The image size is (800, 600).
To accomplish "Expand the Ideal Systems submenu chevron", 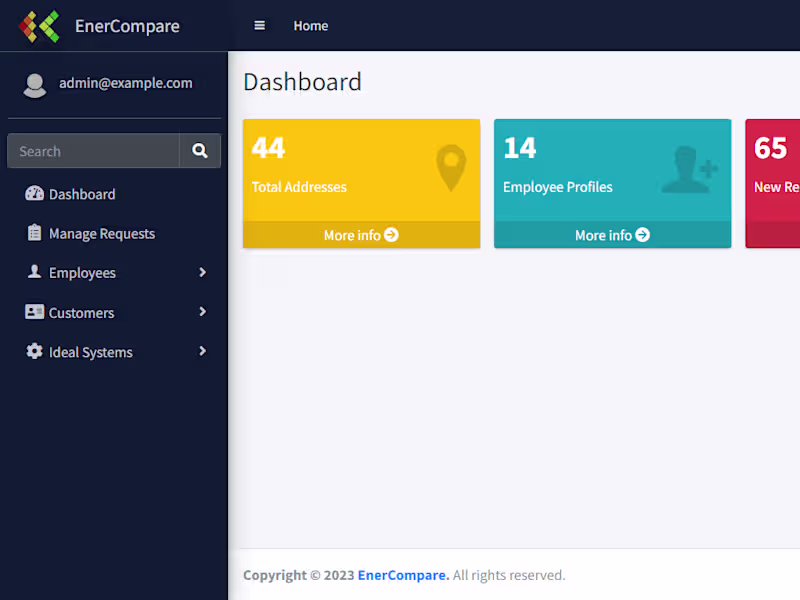I will click(203, 351).
